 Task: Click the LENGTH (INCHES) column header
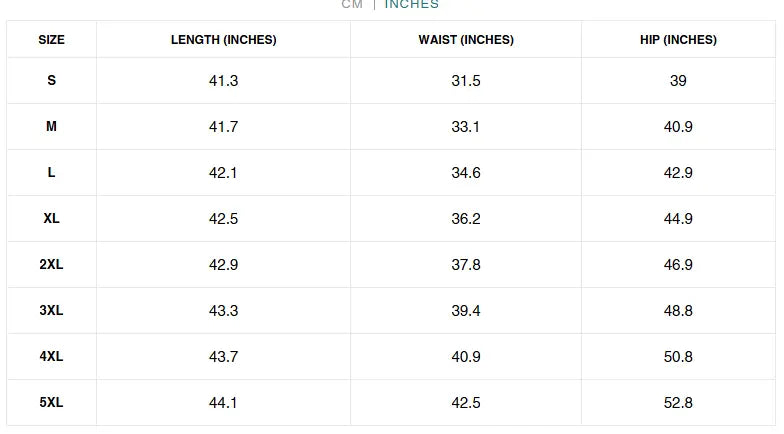point(224,40)
